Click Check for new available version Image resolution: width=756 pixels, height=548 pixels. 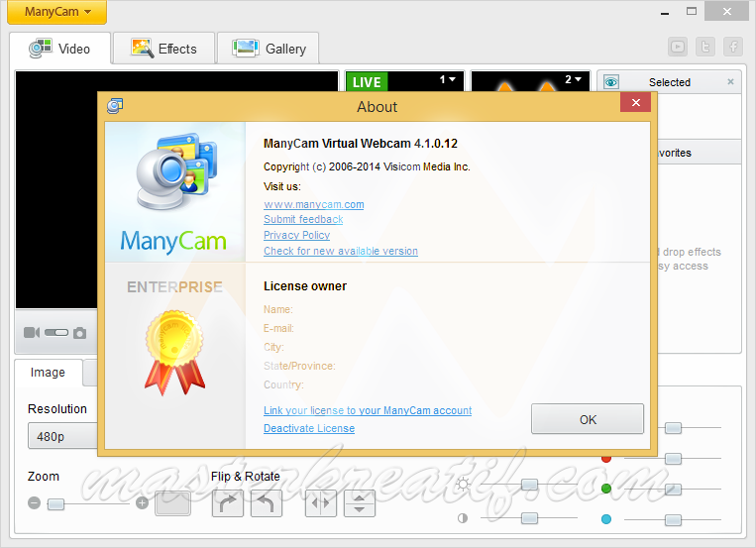341,252
